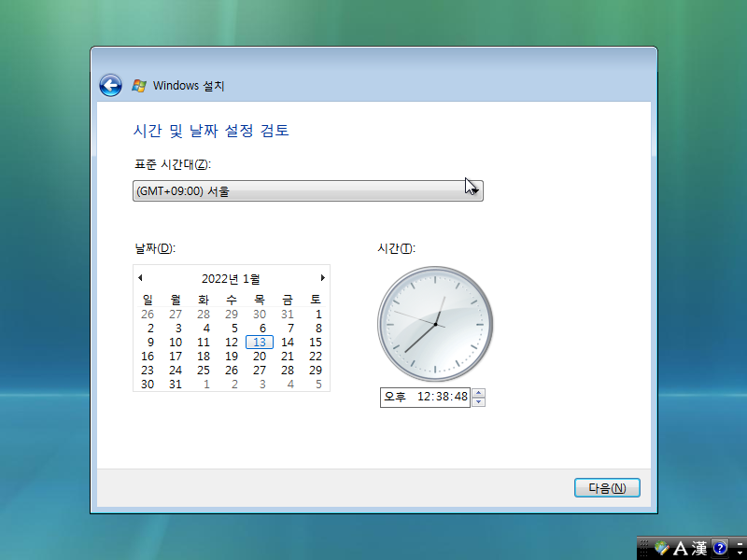The image size is (747, 560).
Task: Click the 漢 Hanja conversion icon
Action: click(699, 548)
